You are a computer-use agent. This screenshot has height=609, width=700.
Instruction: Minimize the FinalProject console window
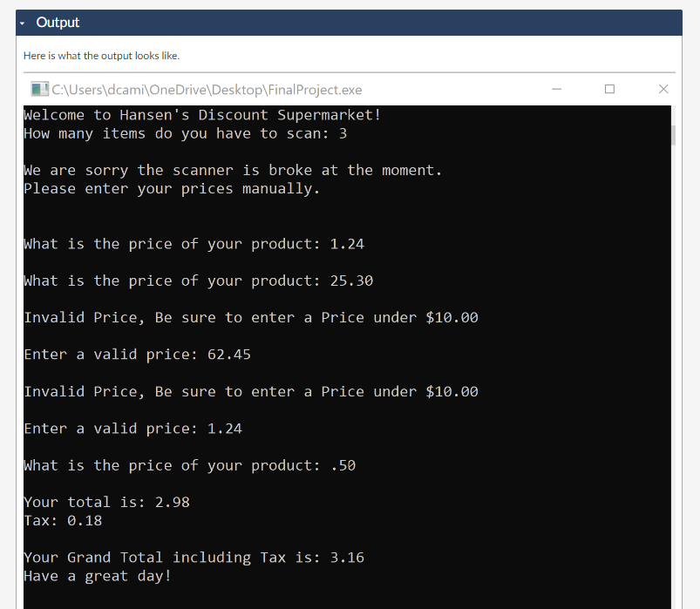click(555, 90)
